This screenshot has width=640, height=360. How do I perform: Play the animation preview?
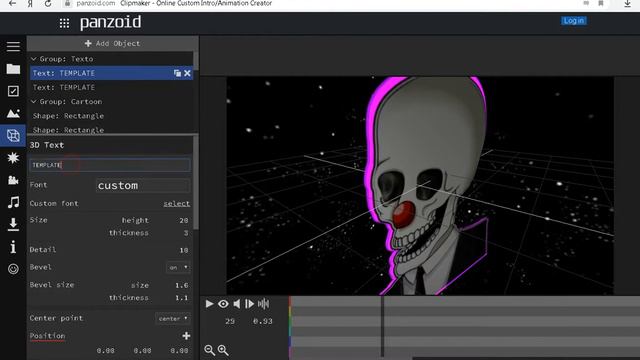(x=209, y=304)
